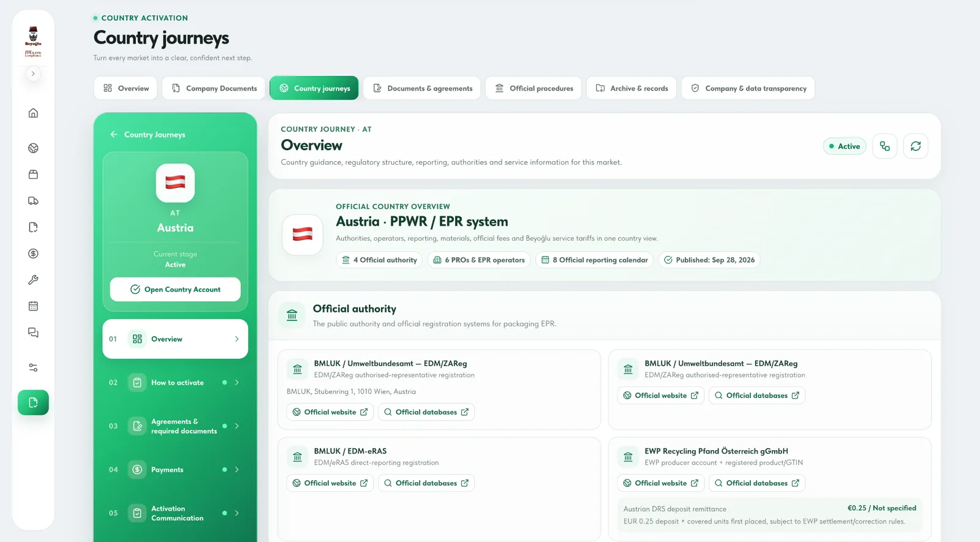Click the green highlighted document icon in sidebar
The width and height of the screenshot is (980, 542).
click(x=33, y=402)
